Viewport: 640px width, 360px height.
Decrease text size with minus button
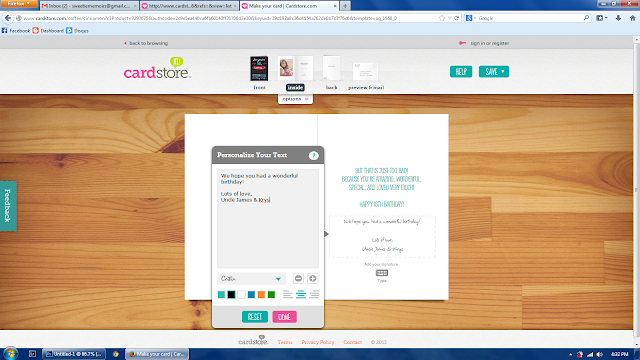(x=298, y=278)
